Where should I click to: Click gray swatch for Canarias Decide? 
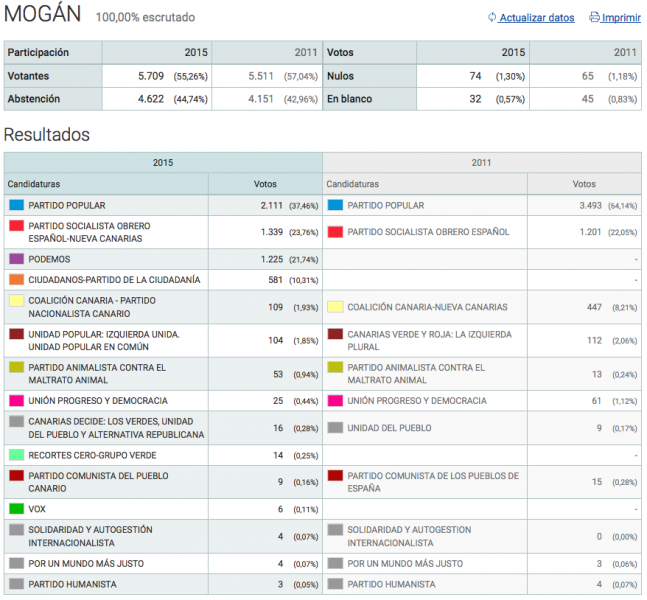(x=17, y=421)
